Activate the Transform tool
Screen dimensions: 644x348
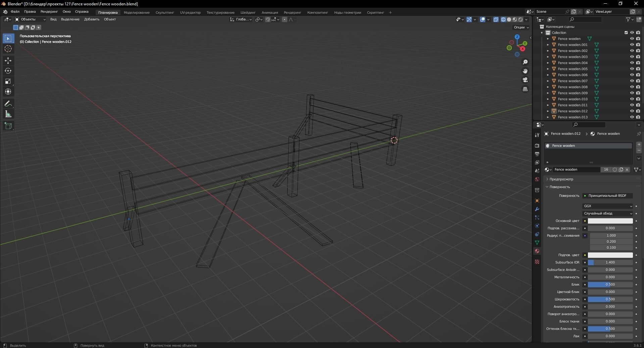click(8, 92)
